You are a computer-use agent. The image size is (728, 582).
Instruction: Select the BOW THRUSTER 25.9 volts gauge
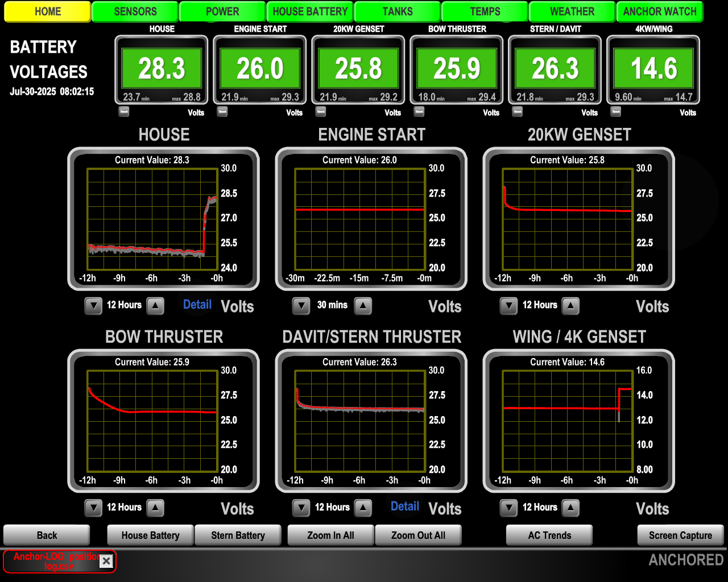coord(457,70)
